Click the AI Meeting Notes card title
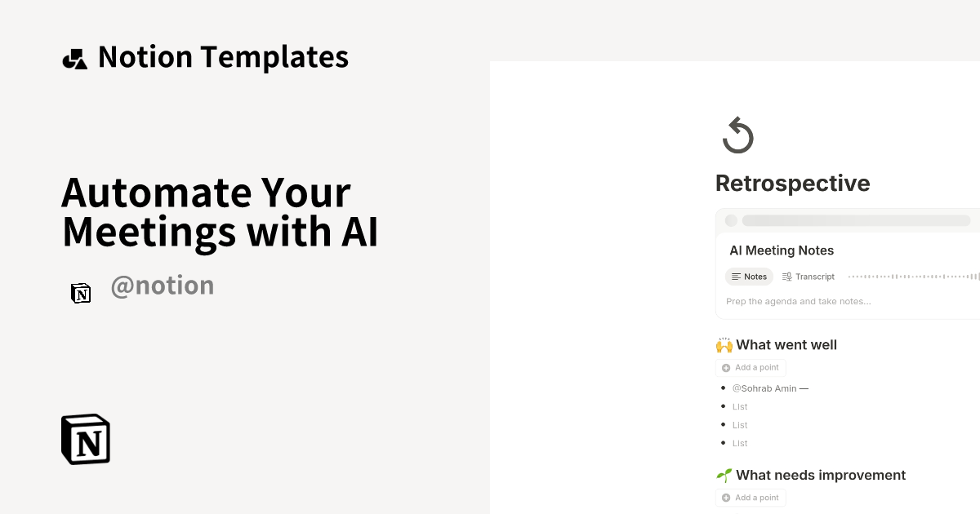 tap(782, 250)
